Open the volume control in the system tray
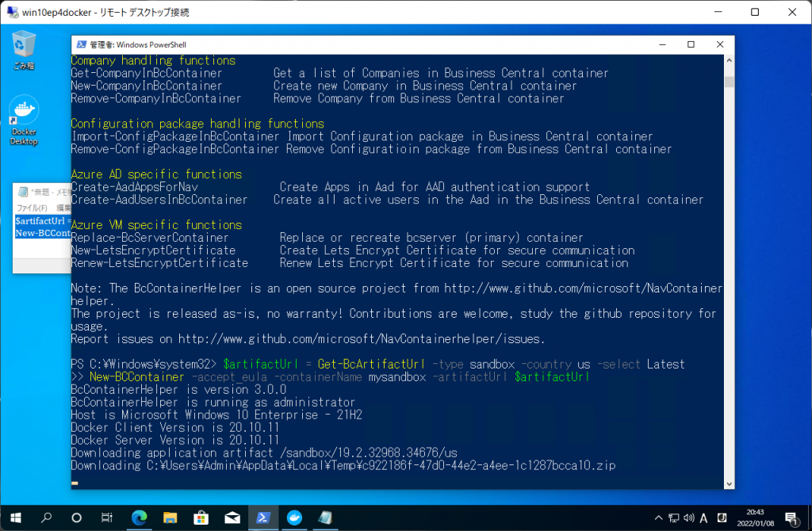This screenshot has width=812, height=531. tap(689, 518)
